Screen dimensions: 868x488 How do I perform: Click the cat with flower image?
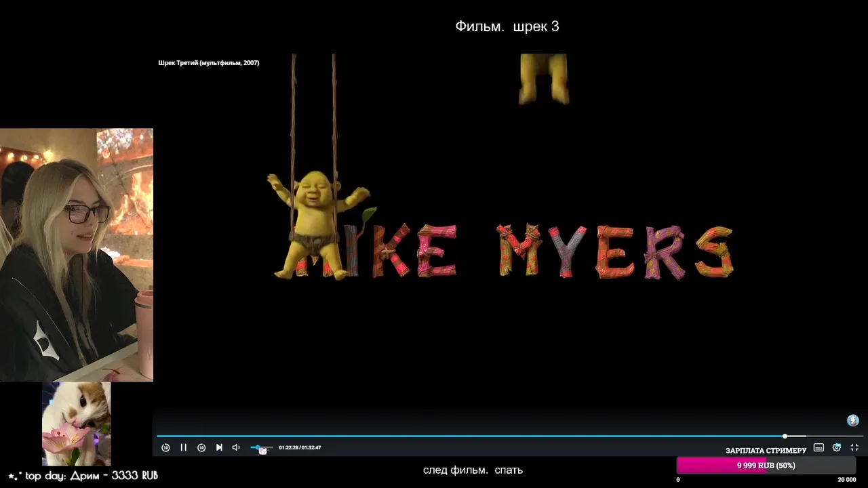coord(76,424)
